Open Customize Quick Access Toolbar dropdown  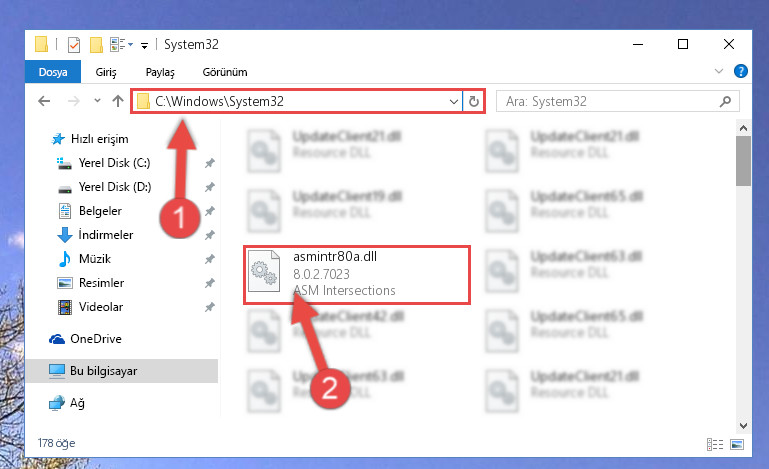(144, 46)
